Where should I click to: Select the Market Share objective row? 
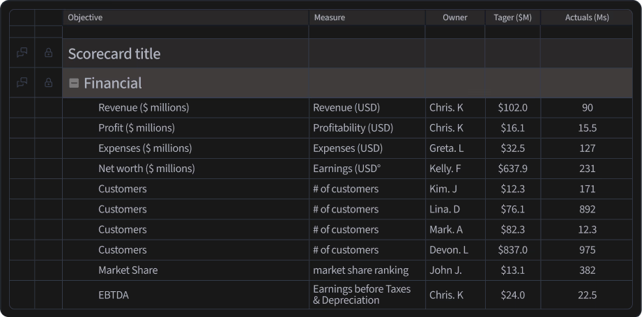128,270
